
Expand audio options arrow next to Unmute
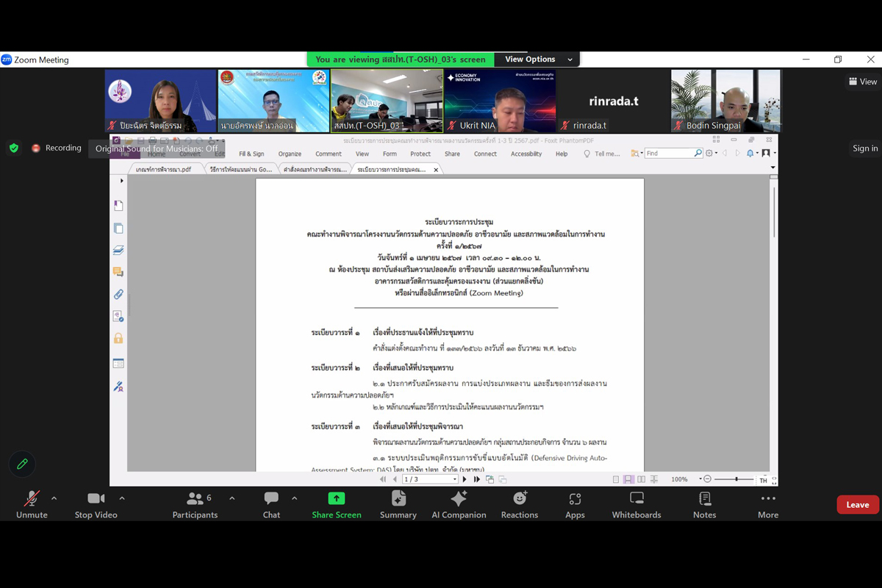(x=54, y=498)
